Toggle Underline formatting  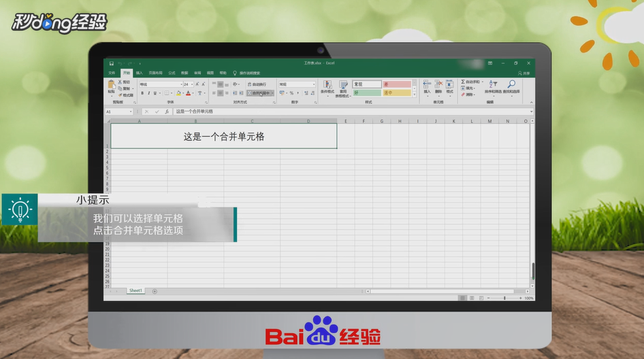155,93
